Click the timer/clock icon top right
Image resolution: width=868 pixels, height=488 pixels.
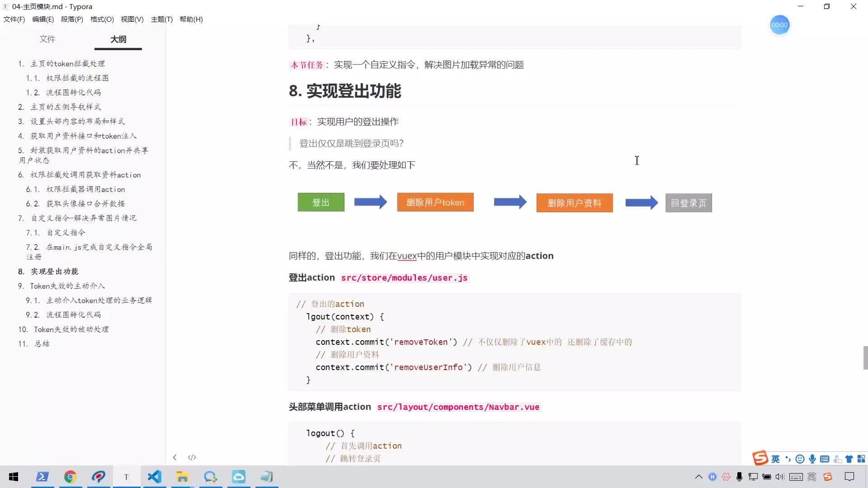pos(779,24)
